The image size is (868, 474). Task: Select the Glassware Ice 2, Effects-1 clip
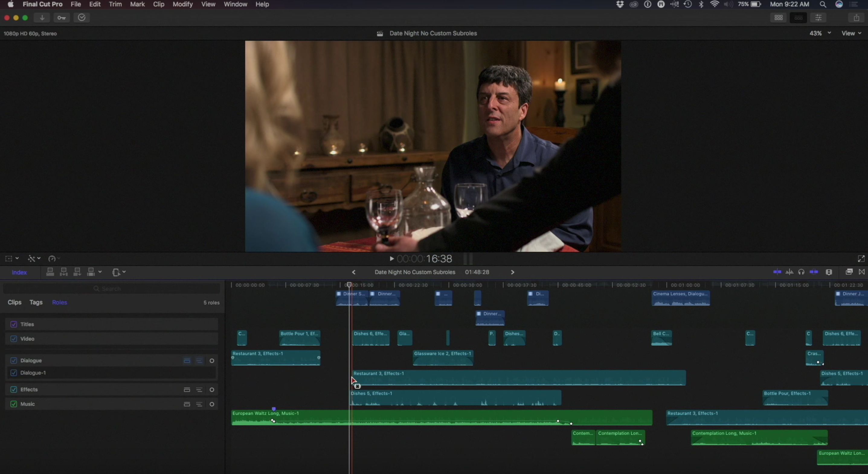[443, 357]
